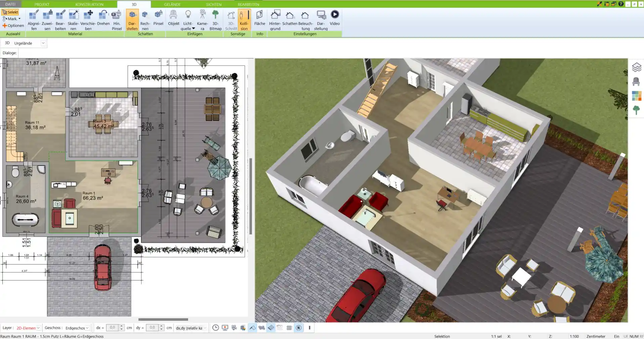Toggle the Kollision control
Viewport: 644px width, 339px height.
coord(244,20)
